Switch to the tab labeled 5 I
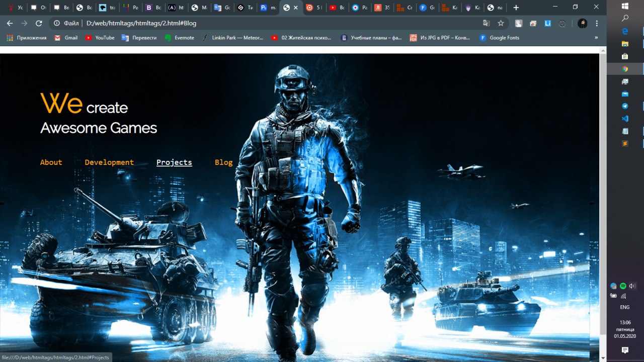 (x=314, y=8)
